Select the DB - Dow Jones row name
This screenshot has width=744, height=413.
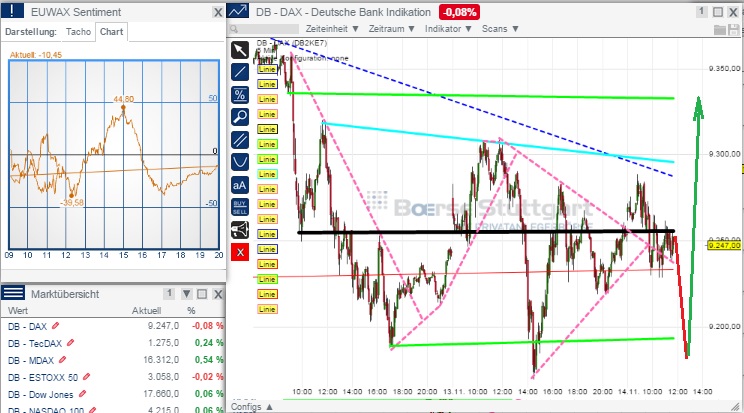pos(40,394)
